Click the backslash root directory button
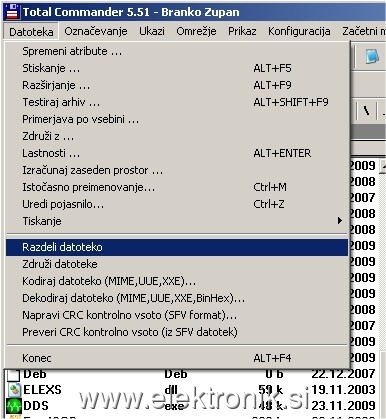The height and width of the screenshot is (419, 386). [367, 110]
